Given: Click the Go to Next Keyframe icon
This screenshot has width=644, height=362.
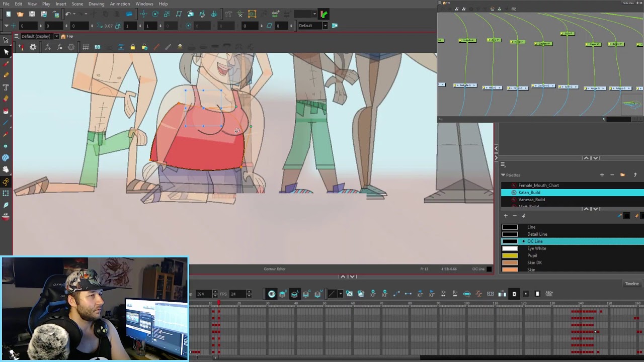Looking at the screenshot, I should [x=432, y=294].
